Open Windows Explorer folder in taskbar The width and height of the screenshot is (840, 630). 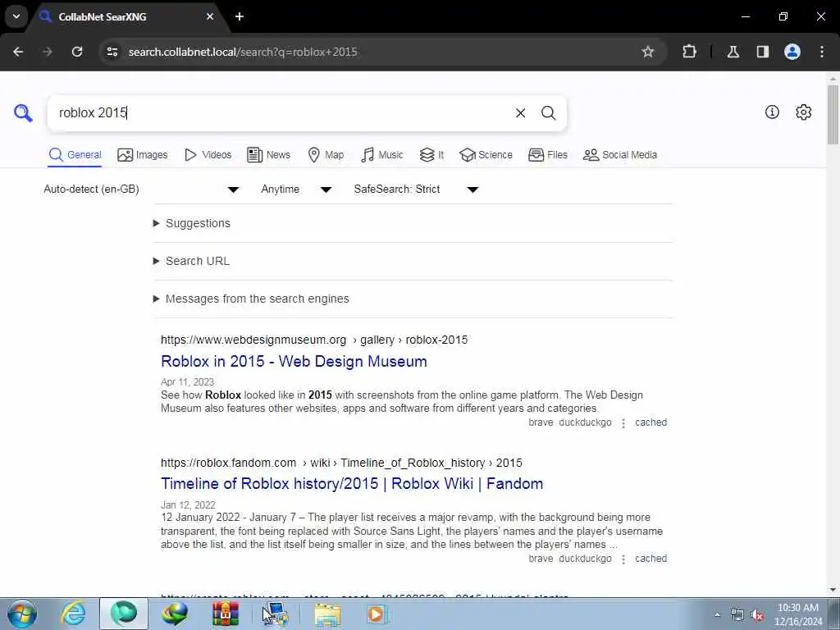pos(326,614)
